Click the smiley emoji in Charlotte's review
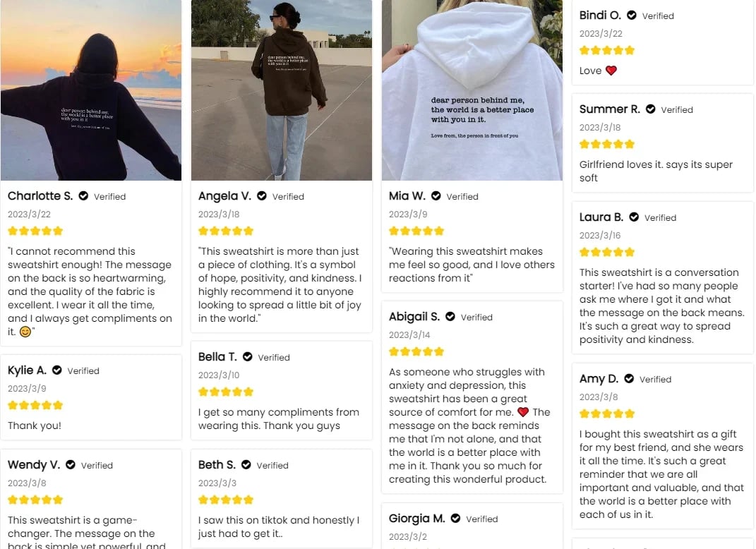 (x=25, y=332)
